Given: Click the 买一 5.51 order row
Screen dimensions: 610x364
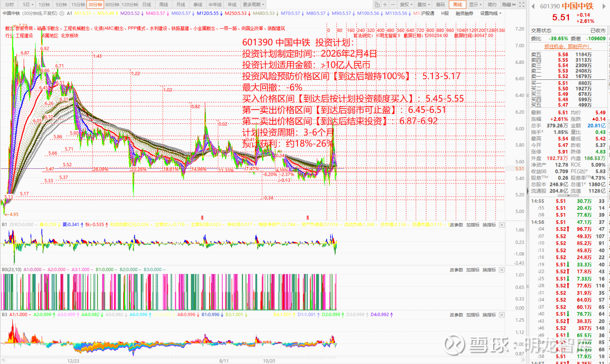Looking at the screenshot, I should click(x=567, y=83).
